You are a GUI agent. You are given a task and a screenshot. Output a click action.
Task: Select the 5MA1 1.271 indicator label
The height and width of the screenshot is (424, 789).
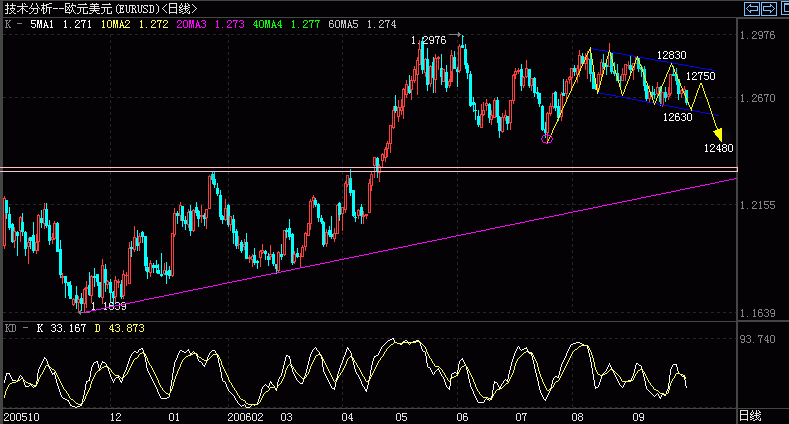[60, 24]
